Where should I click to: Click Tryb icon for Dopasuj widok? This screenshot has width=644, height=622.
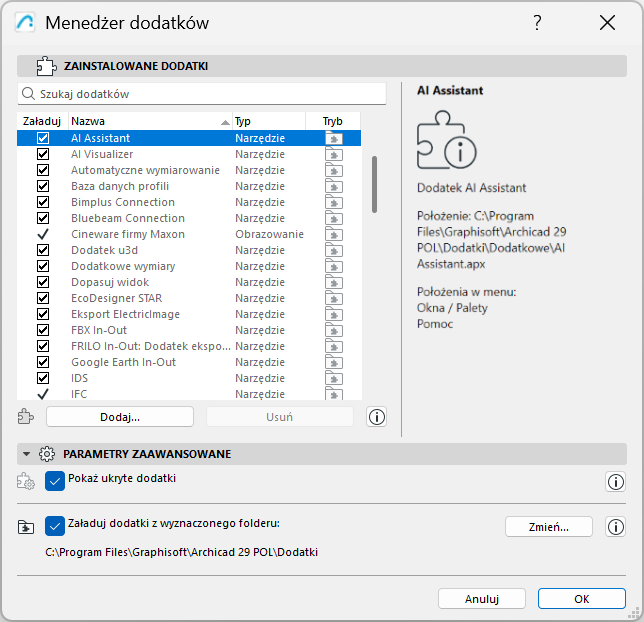[x=334, y=283]
